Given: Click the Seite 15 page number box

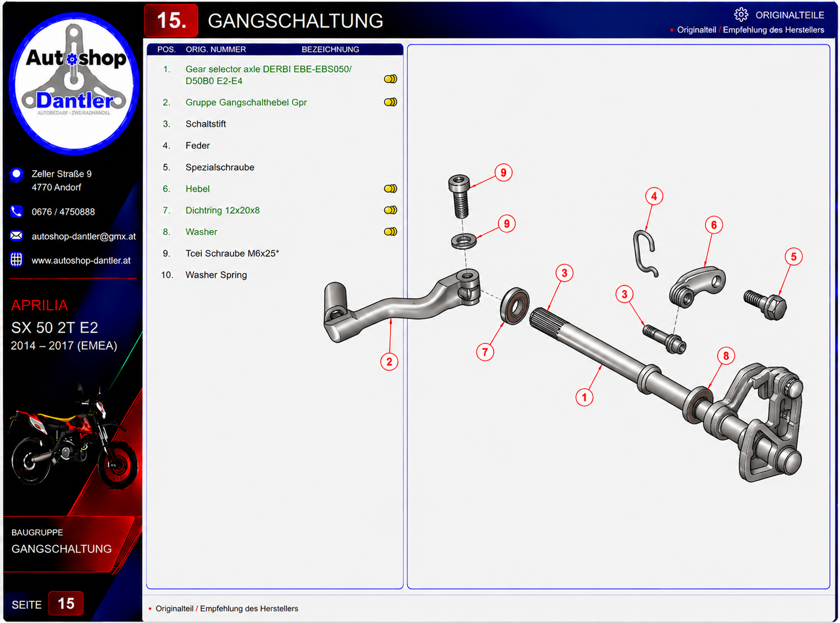Looking at the screenshot, I should click(66, 603).
